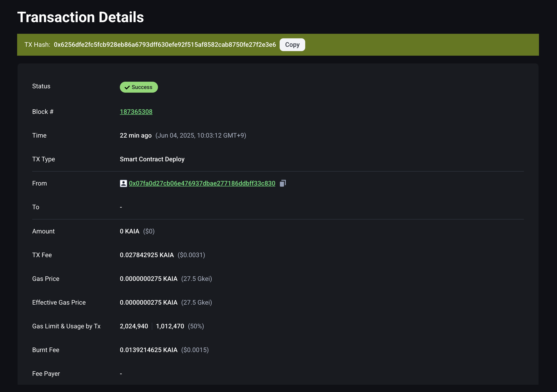557x392 pixels.
Task: Click the Fee Payer dash value
Action: (x=121, y=374)
